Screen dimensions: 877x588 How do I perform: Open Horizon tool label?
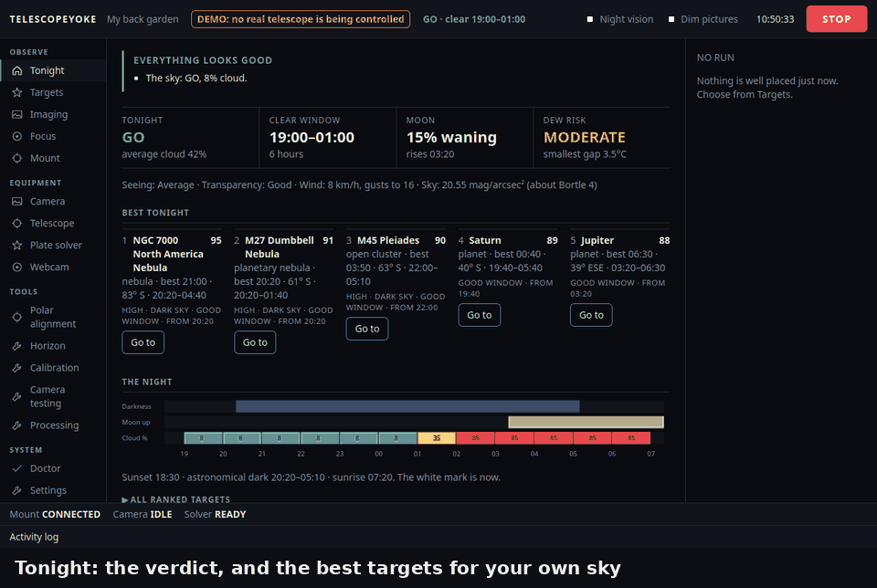(48, 346)
